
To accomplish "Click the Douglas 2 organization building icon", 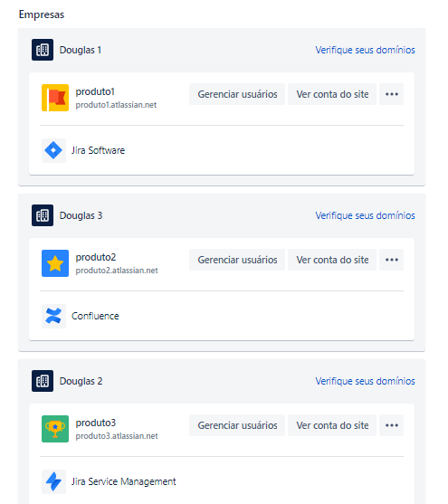I will pos(43,381).
